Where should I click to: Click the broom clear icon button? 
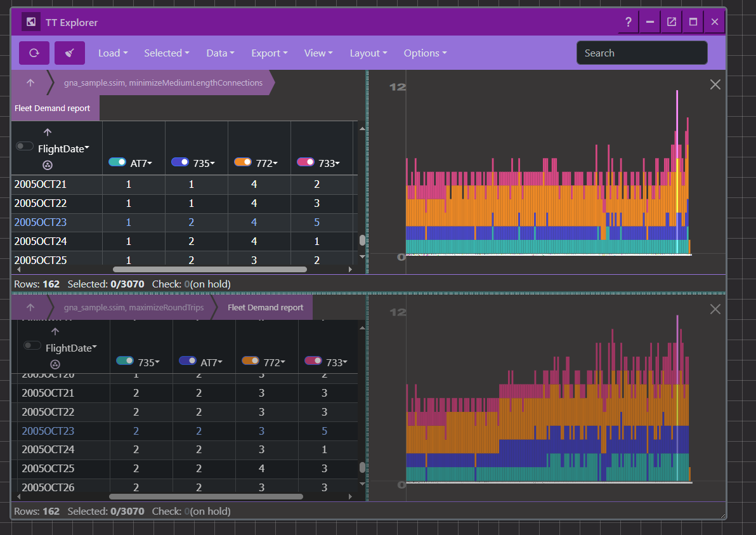click(x=70, y=53)
